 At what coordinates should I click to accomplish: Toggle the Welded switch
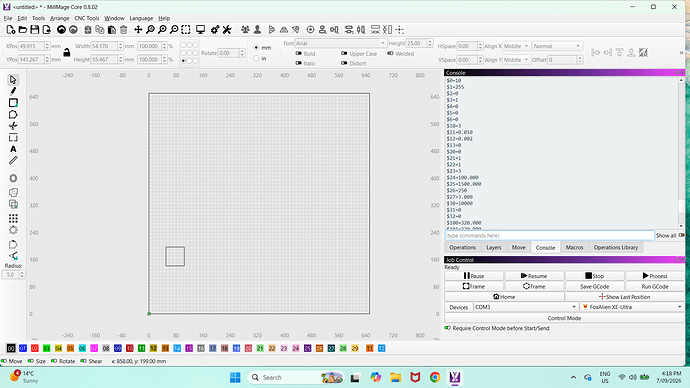390,53
